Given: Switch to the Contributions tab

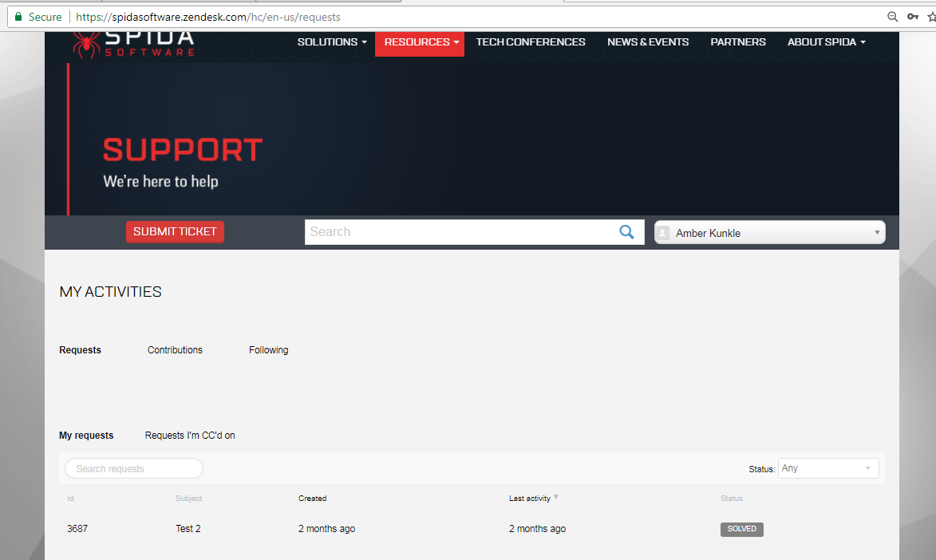Looking at the screenshot, I should click(x=175, y=350).
